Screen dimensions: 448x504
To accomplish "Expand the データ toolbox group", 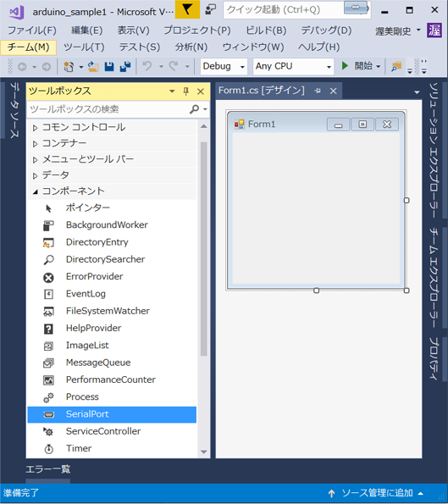I will pyautogui.click(x=35, y=176).
